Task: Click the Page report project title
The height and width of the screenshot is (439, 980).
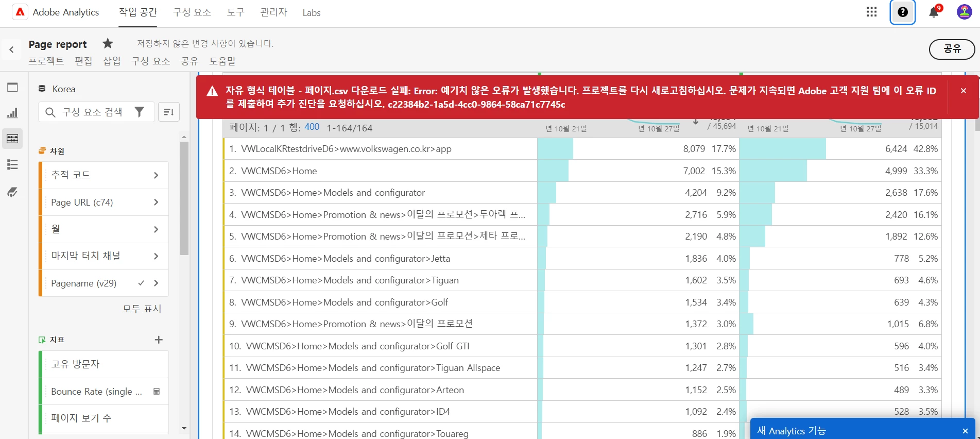Action: (x=58, y=44)
